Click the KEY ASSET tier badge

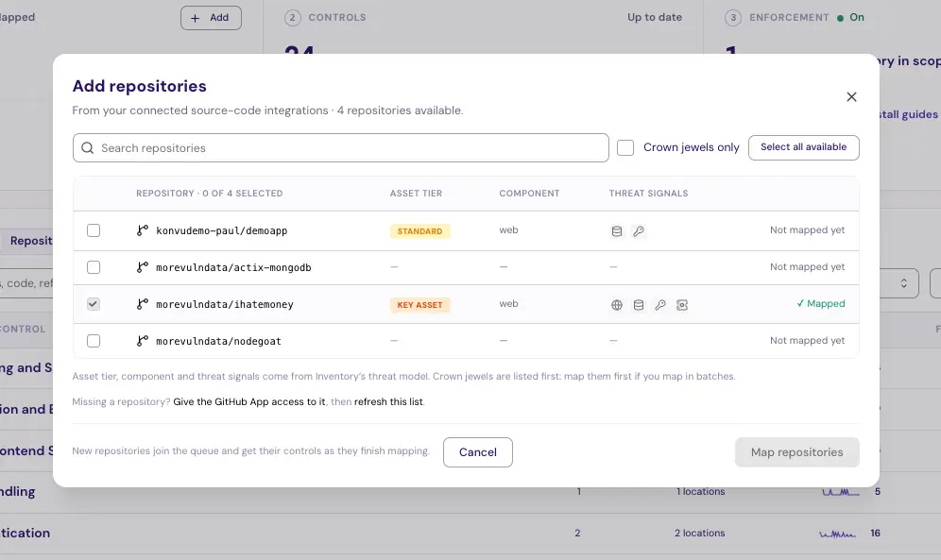[420, 305]
